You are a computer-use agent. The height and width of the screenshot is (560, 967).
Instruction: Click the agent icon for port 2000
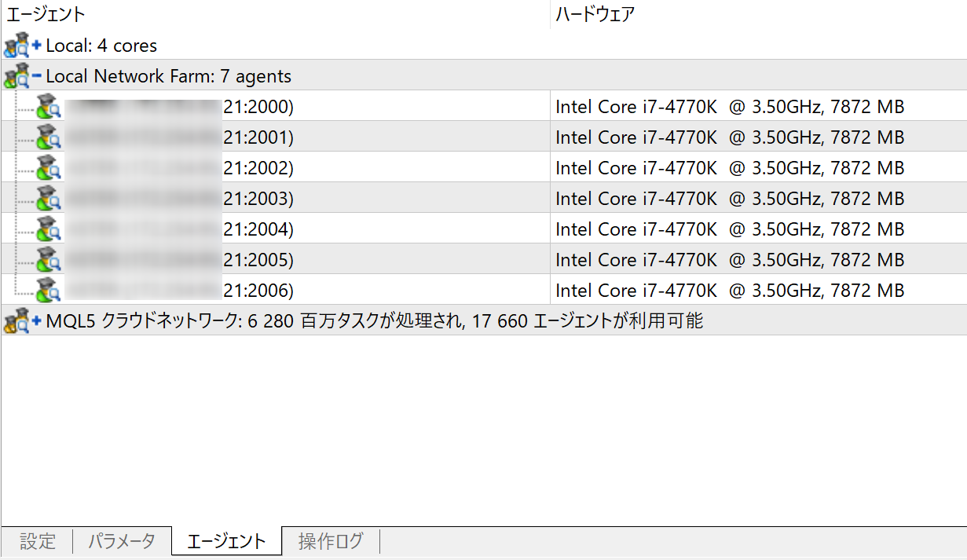pos(49,107)
